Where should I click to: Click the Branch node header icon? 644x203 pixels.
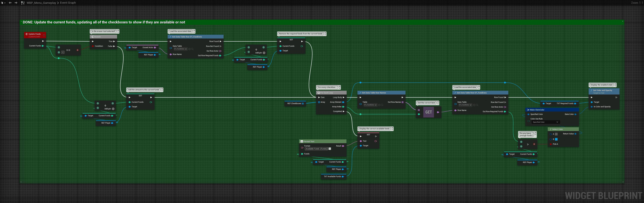click(x=92, y=37)
